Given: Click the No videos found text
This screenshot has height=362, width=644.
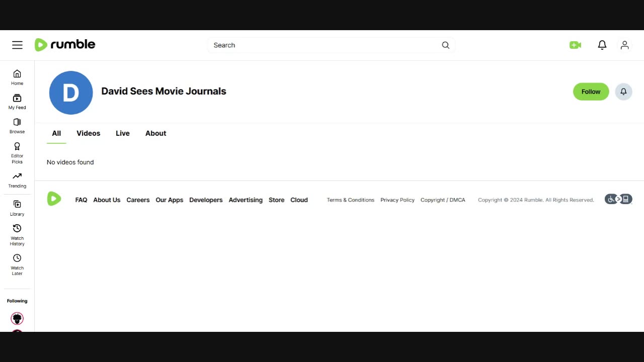Looking at the screenshot, I should [x=70, y=162].
